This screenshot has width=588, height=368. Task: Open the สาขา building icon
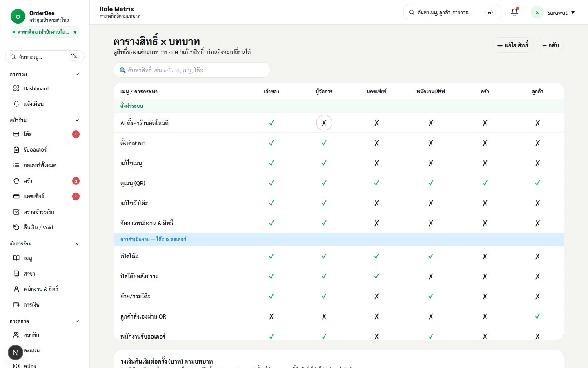click(16, 274)
